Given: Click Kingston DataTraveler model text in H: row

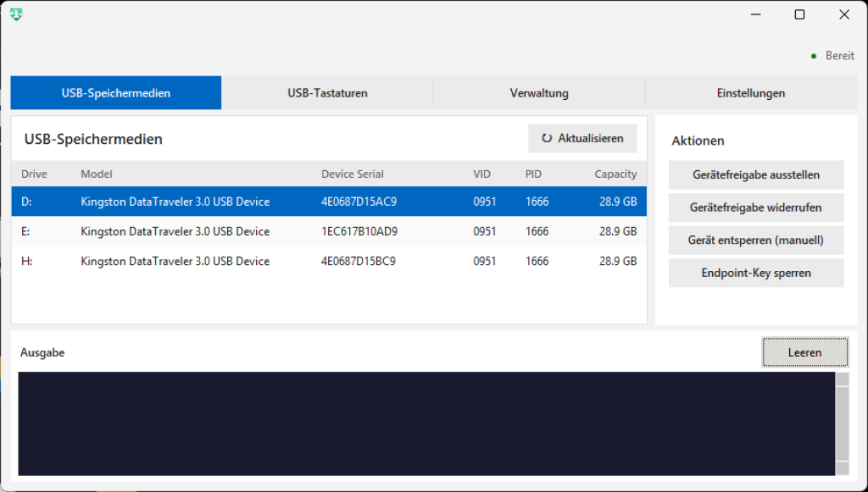Looking at the screenshot, I should coord(175,262).
